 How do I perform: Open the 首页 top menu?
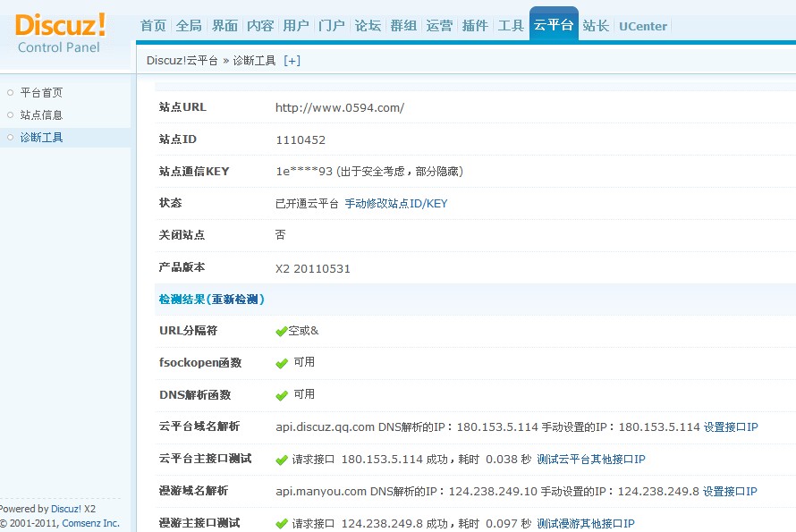click(153, 26)
